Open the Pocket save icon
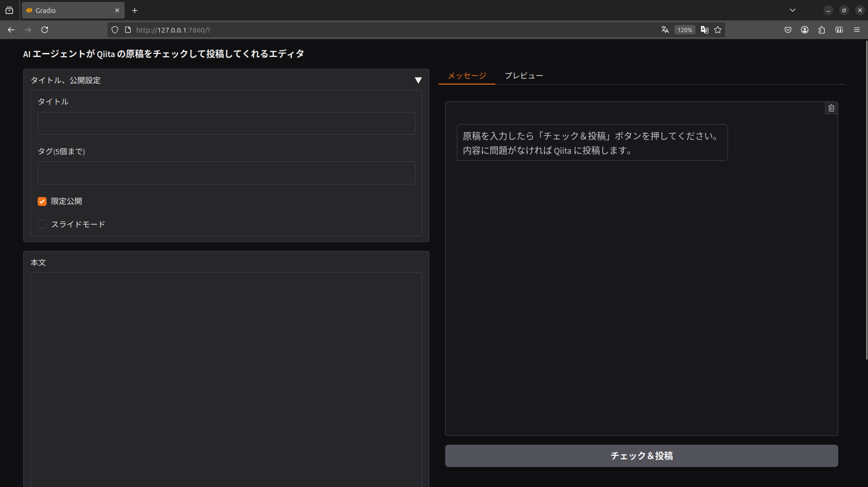This screenshot has width=868, height=487. [x=788, y=30]
